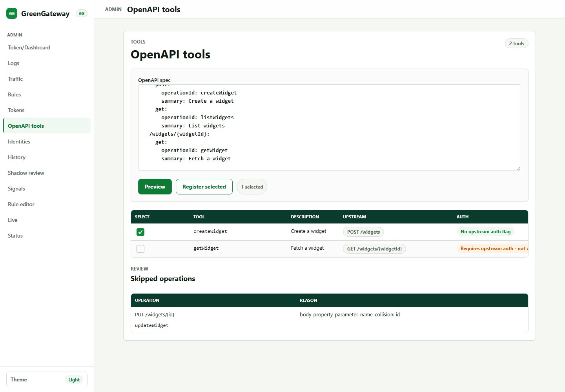This screenshot has width=565, height=392.
Task: Check the getWidget checkbox
Action: click(140, 249)
